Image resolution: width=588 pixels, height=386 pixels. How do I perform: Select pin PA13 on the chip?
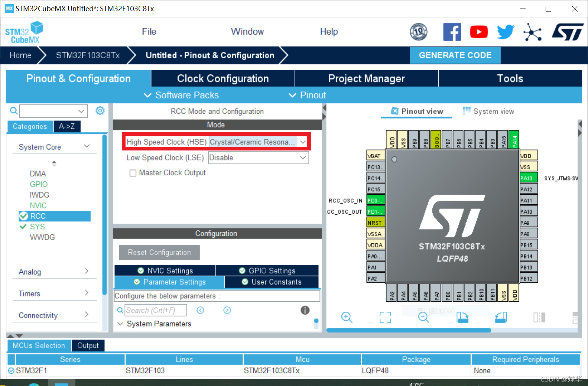pos(529,178)
